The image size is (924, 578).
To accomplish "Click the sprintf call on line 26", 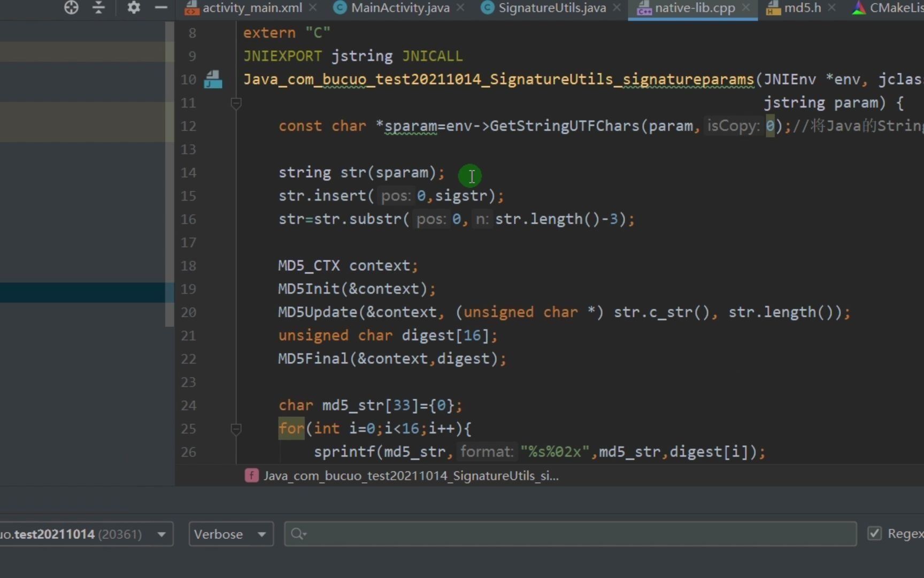I will (344, 452).
